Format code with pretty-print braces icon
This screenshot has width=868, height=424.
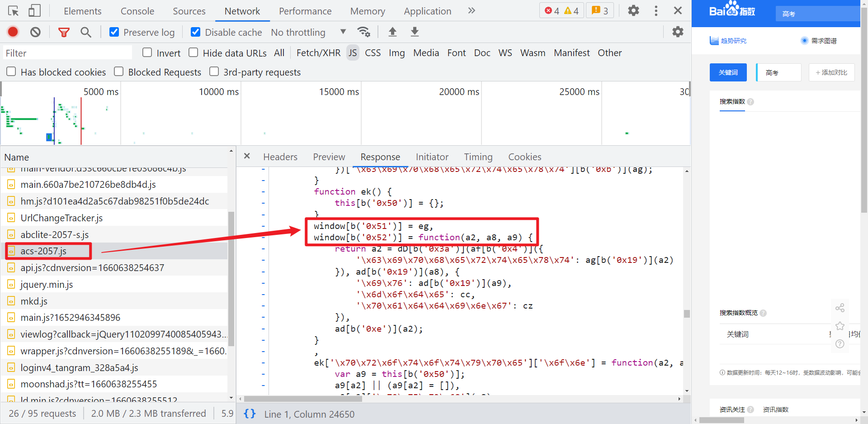point(250,414)
